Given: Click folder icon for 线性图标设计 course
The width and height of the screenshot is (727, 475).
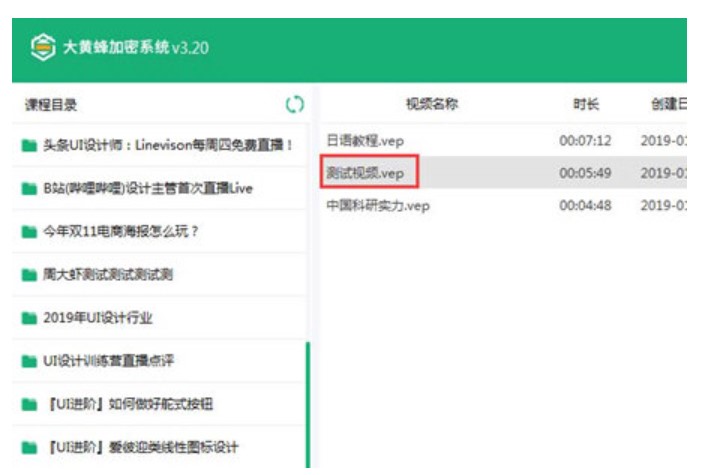Looking at the screenshot, I should click(29, 447).
